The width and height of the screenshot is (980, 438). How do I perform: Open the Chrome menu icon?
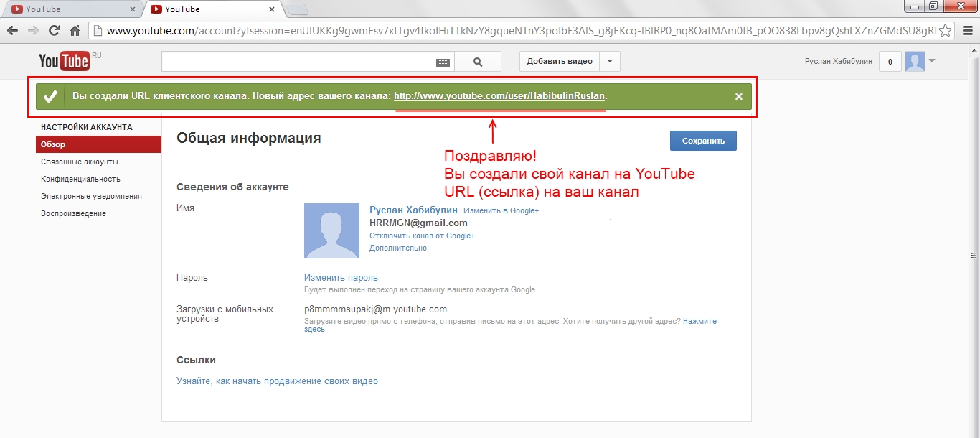coord(969,31)
